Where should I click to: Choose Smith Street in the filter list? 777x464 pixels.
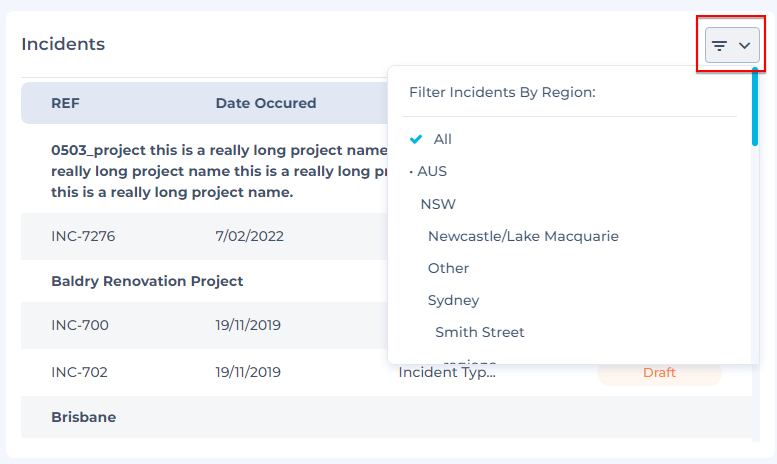tap(479, 332)
